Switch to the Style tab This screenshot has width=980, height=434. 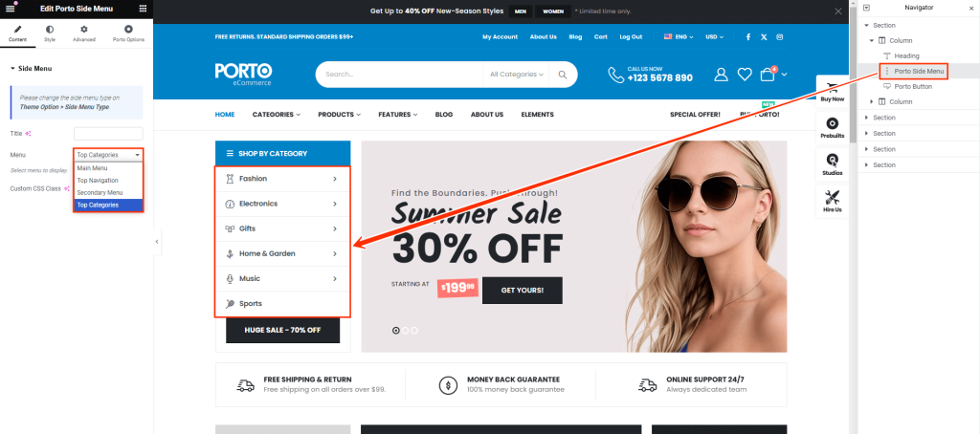pyautogui.click(x=50, y=33)
